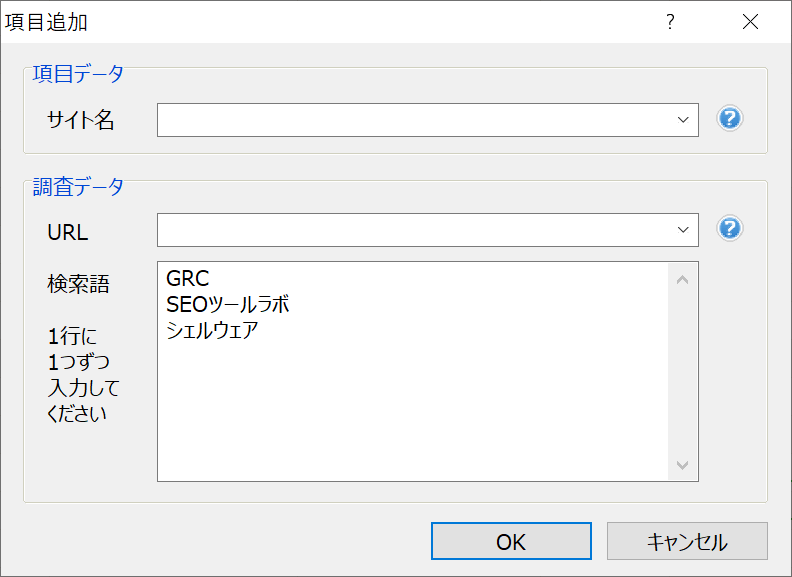Confirm with the OK button
Screen dimensions: 792x577
511,542
